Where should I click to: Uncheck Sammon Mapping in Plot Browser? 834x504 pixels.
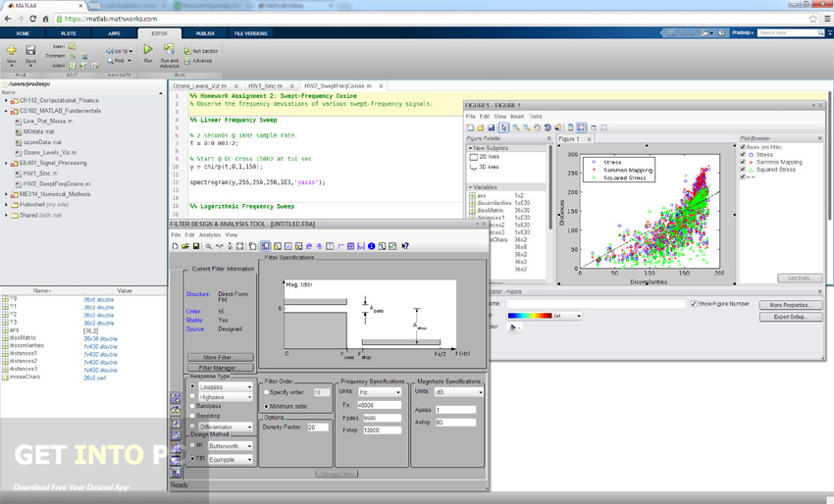[743, 162]
